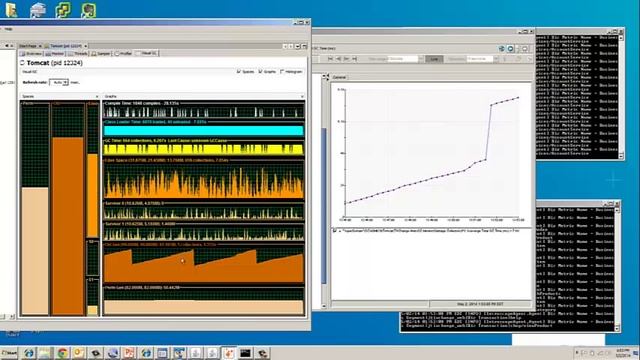Maximize the VisualVM editor area icon
The width and height of the screenshot is (640, 360).
pos(304,47)
